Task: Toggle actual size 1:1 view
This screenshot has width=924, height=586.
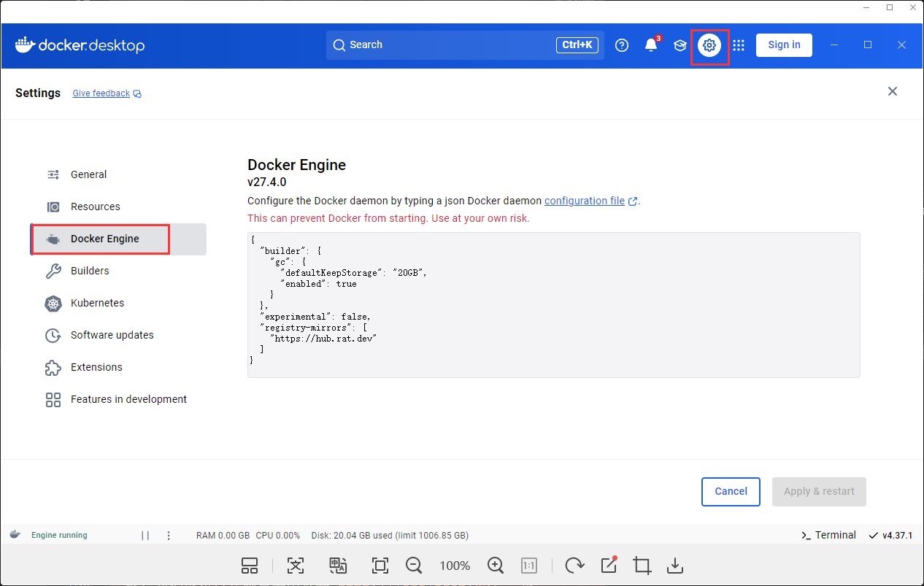Action: [x=529, y=566]
